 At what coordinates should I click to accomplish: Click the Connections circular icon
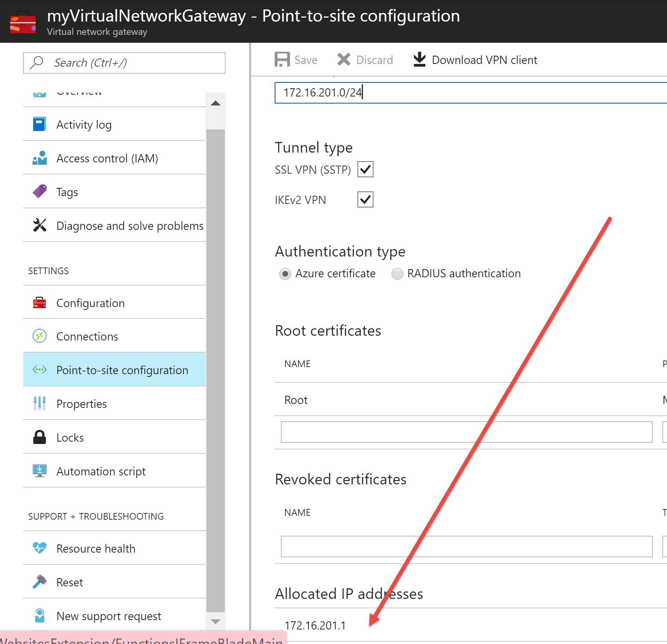tap(39, 336)
